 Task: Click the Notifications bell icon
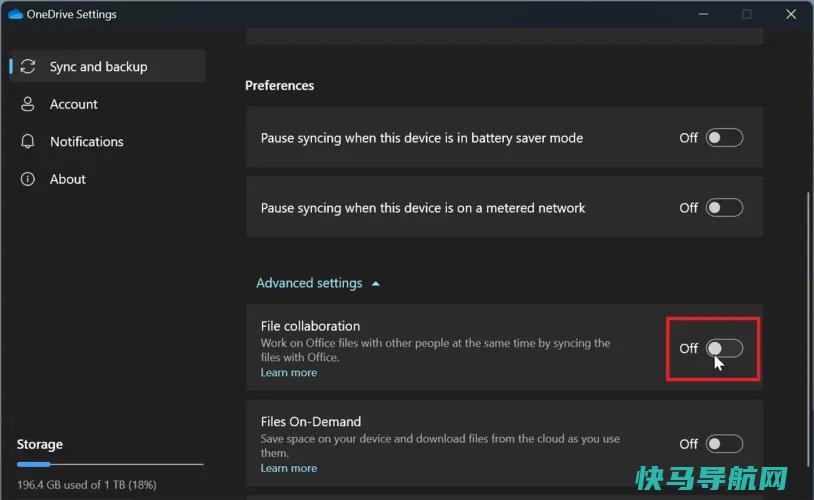click(28, 141)
